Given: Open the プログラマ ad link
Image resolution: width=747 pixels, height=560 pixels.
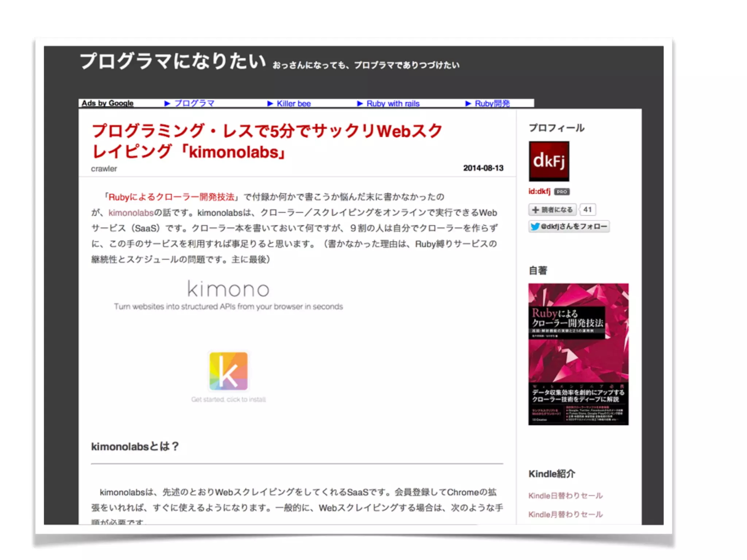Looking at the screenshot, I should (194, 104).
